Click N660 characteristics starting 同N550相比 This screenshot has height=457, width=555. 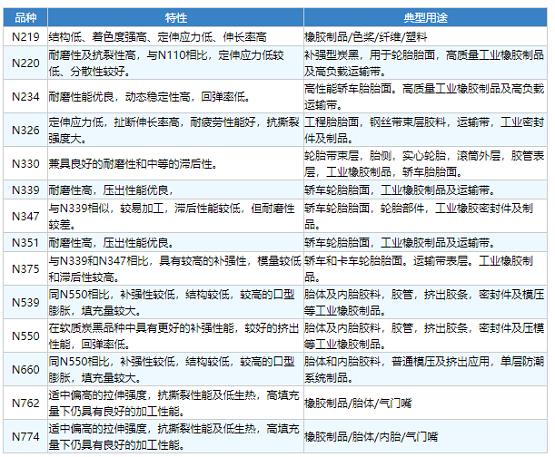point(171,369)
